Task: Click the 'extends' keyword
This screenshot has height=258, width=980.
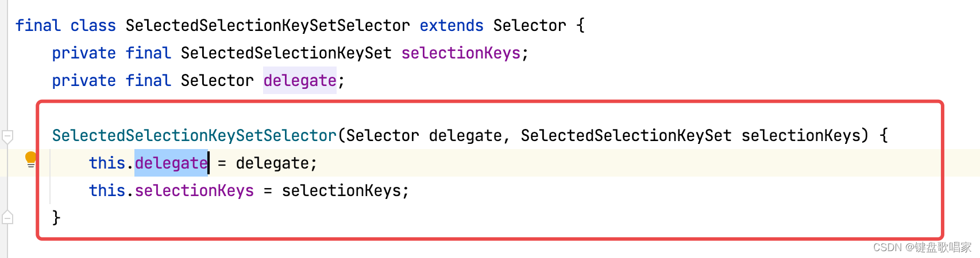Action: click(x=452, y=26)
